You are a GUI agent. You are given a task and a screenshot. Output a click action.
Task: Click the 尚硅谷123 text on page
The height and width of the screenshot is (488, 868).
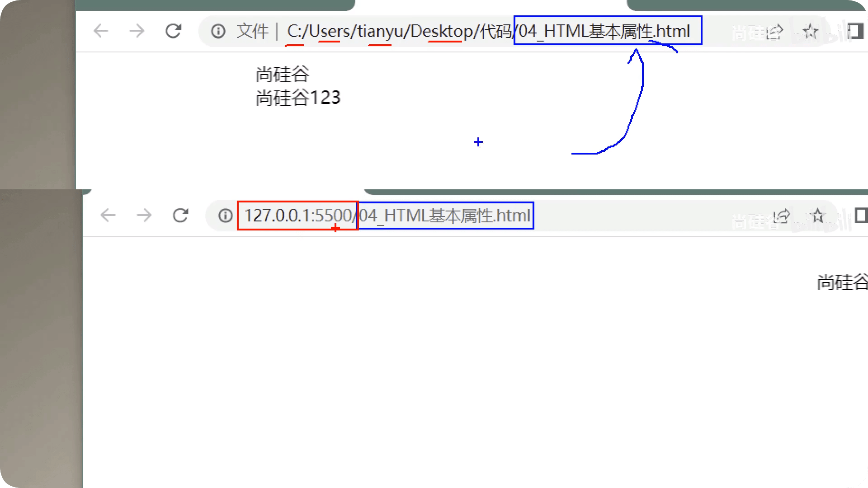(x=298, y=98)
